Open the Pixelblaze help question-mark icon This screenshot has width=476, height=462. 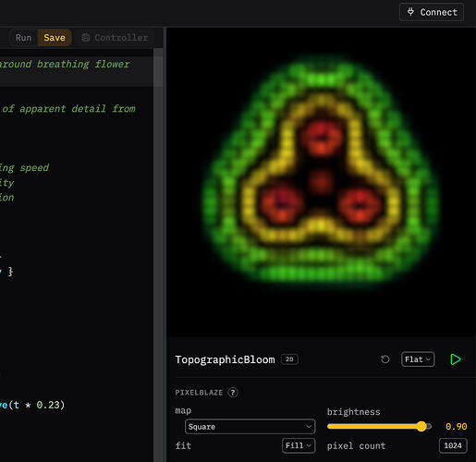coord(233,393)
